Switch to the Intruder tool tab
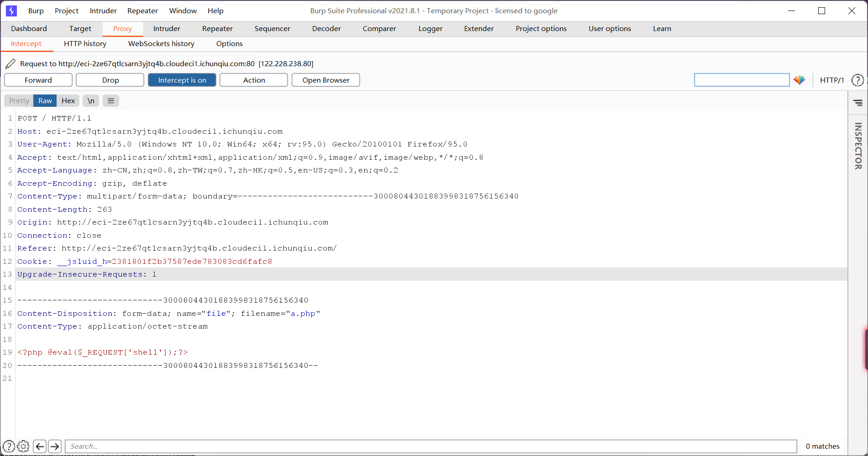Image resolution: width=868 pixels, height=456 pixels. (167, 28)
